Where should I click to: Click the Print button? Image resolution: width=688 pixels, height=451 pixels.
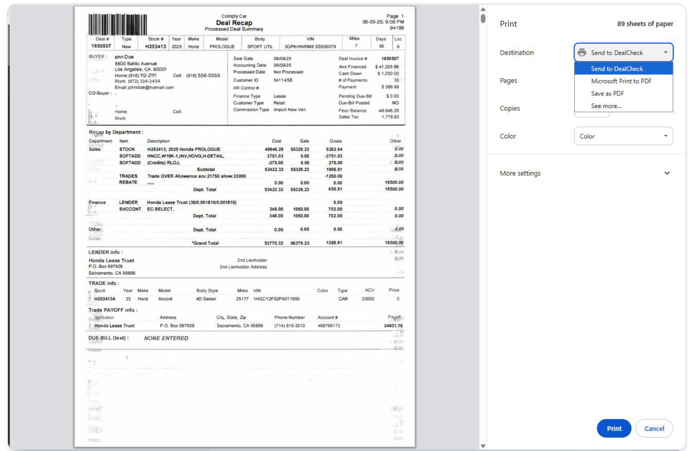point(614,429)
